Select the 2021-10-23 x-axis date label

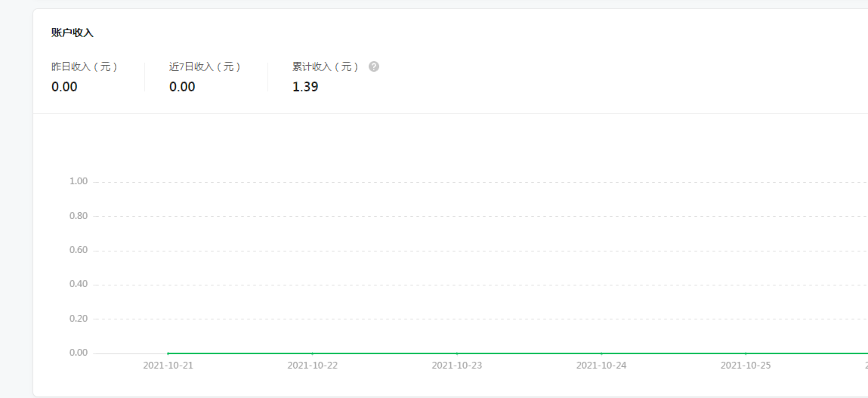pyautogui.click(x=457, y=366)
